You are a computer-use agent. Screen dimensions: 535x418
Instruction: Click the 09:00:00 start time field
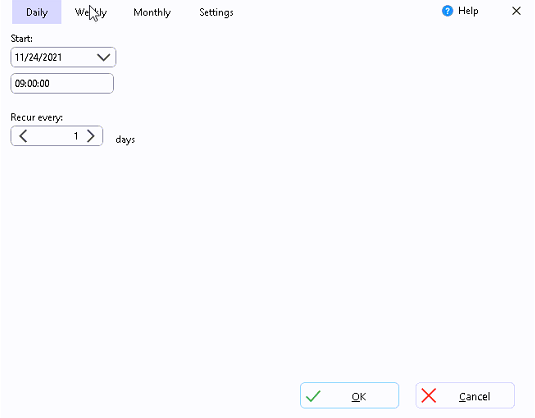tap(62, 83)
